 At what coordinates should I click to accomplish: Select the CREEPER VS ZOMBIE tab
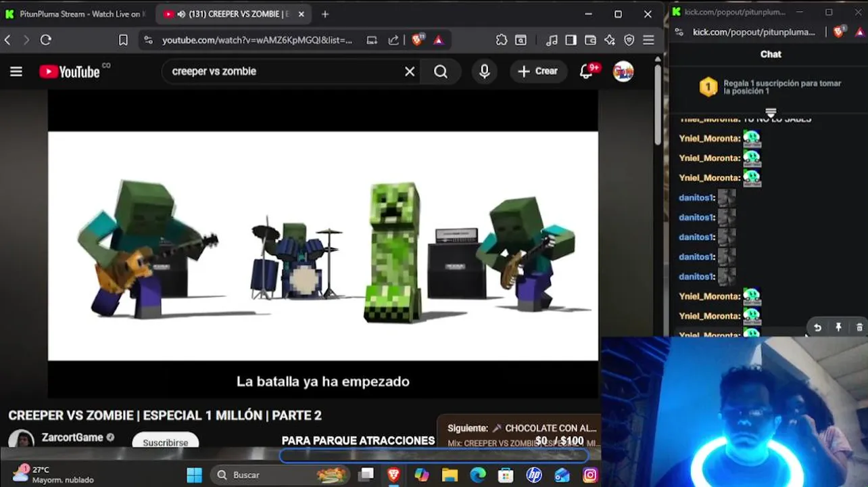tap(233, 14)
